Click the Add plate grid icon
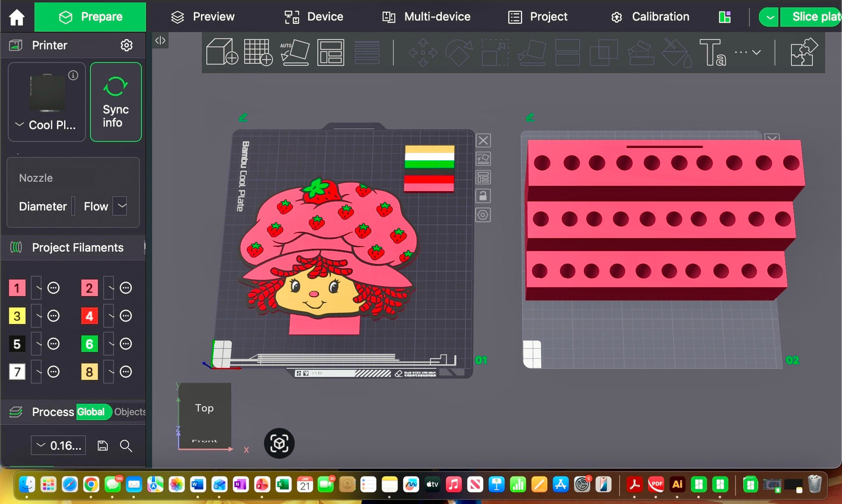Viewport: 842px width, 504px height. pos(258,52)
